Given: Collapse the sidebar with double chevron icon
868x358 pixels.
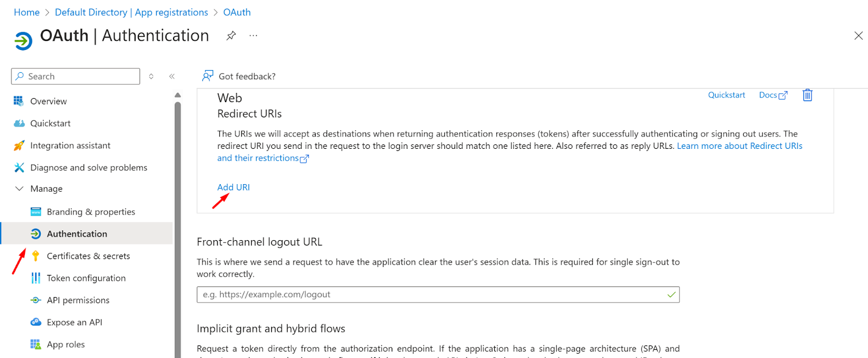Looking at the screenshot, I should [x=172, y=77].
